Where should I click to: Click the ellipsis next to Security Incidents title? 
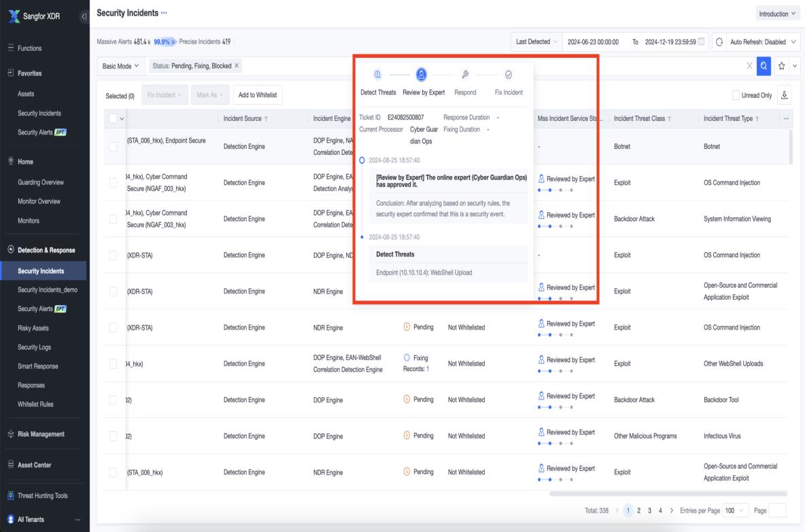(164, 13)
